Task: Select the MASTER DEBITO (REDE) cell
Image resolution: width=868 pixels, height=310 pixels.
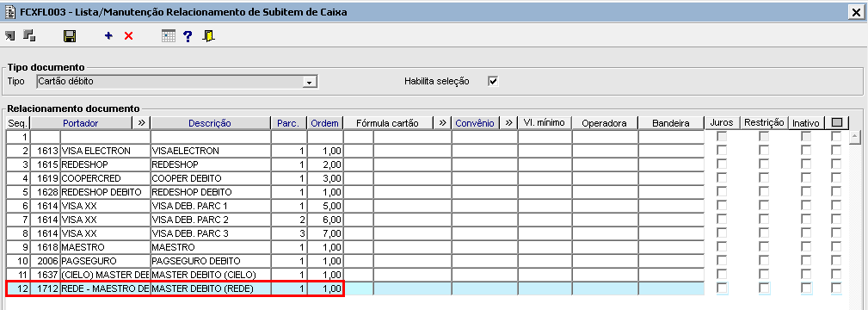Action: [211, 288]
